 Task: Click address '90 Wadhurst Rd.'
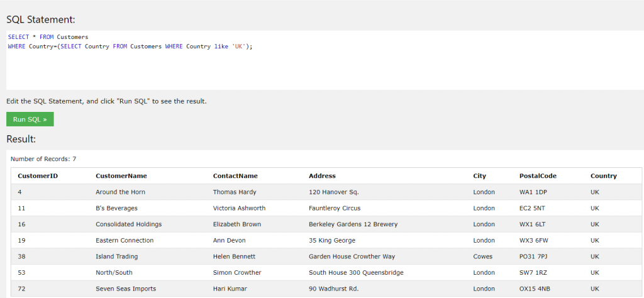[x=334, y=289]
